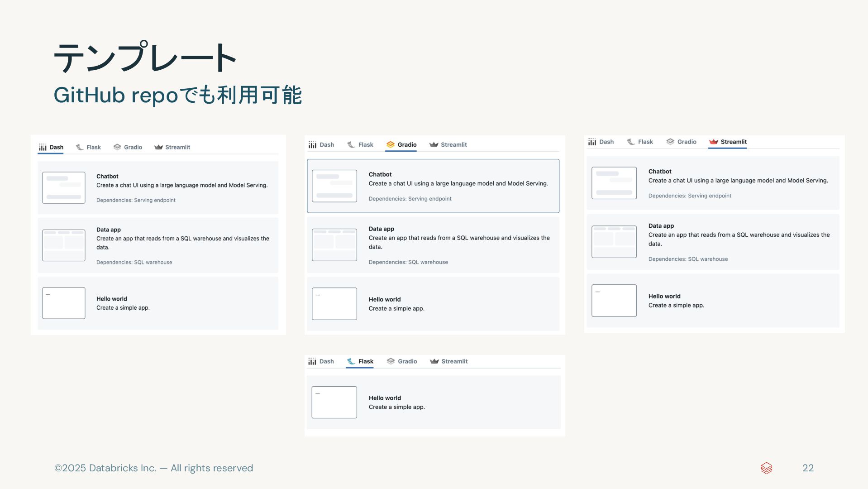Select the active Gradio tab in the middle panel

tap(401, 144)
